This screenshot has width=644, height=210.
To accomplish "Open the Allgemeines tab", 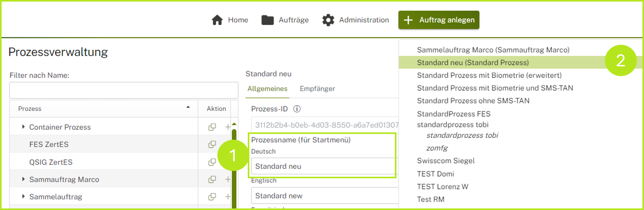I will (267, 88).
